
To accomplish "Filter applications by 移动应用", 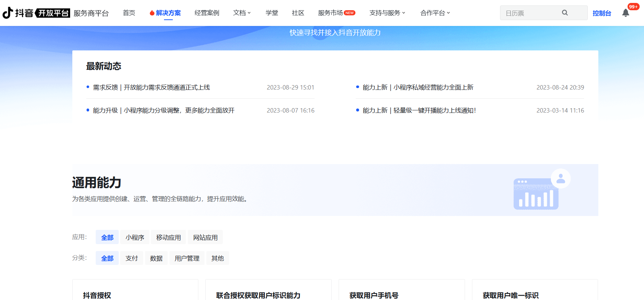I will pos(168,238).
